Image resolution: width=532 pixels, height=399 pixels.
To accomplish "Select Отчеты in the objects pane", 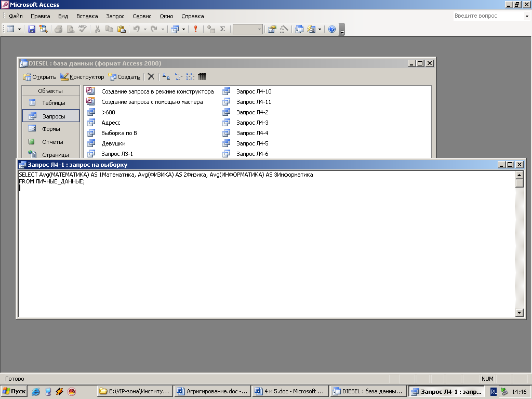I will (50, 142).
